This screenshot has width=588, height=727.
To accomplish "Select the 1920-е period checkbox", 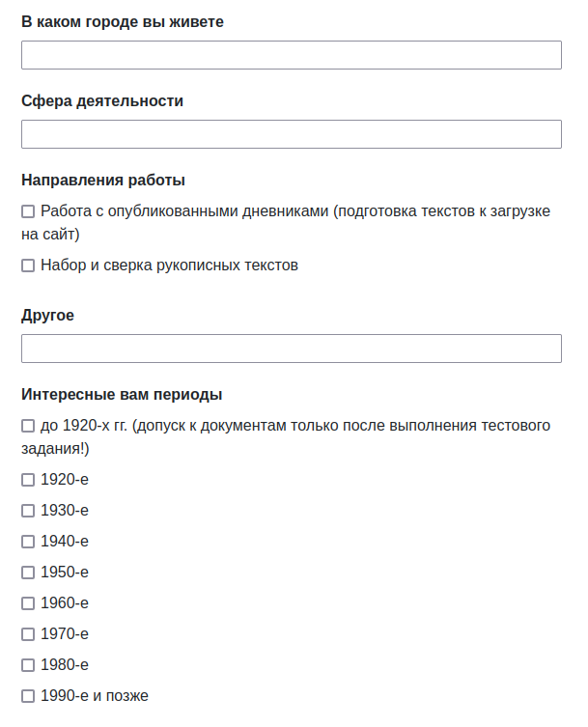I will pyautogui.click(x=28, y=480).
